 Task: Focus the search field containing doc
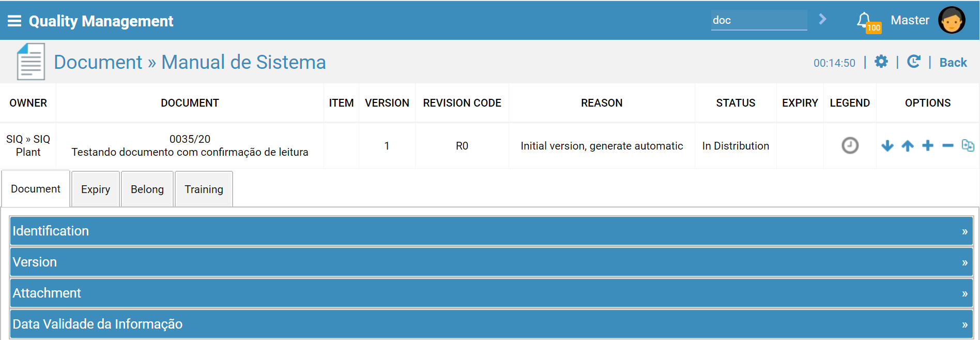(759, 20)
